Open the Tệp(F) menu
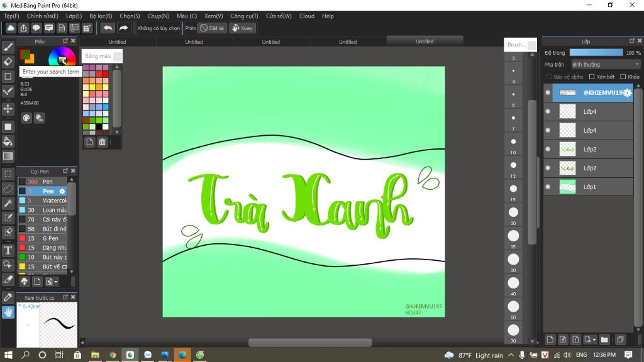This screenshot has width=644, height=362. [11, 16]
